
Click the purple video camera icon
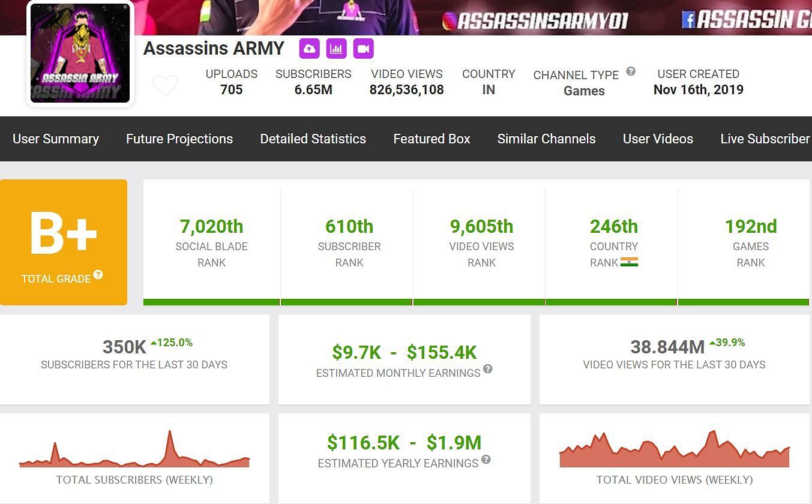(x=363, y=49)
